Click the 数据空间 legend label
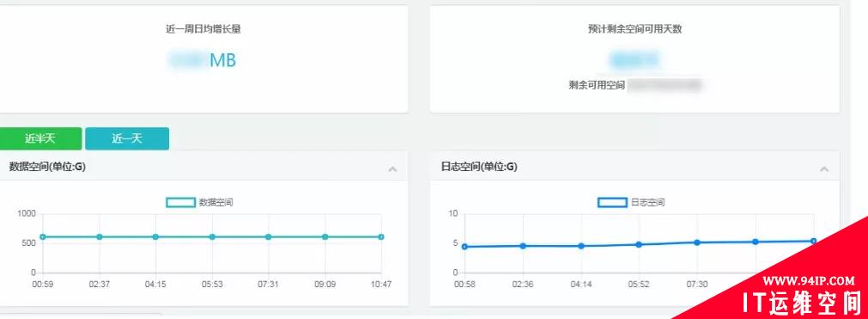The height and width of the screenshot is (319, 868). [x=215, y=203]
